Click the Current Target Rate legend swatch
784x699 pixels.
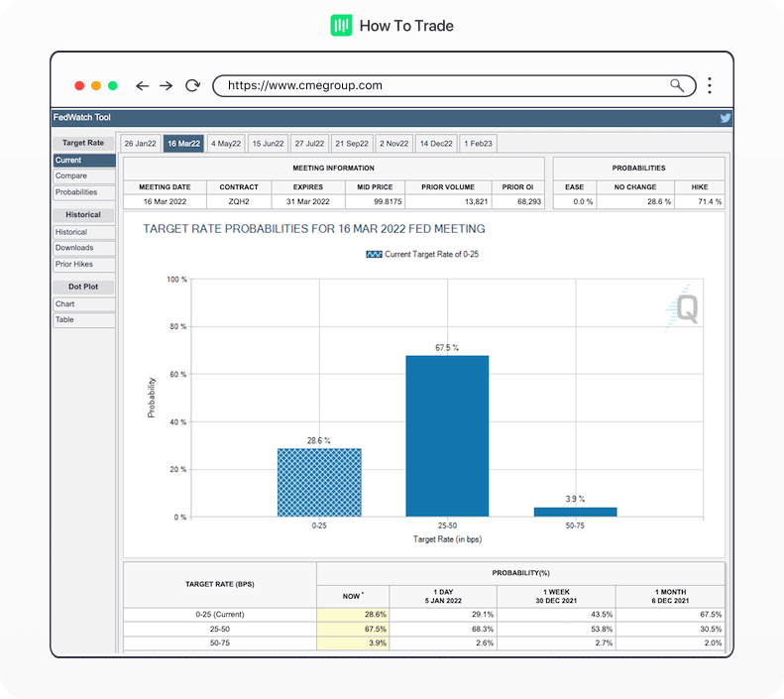coord(374,255)
